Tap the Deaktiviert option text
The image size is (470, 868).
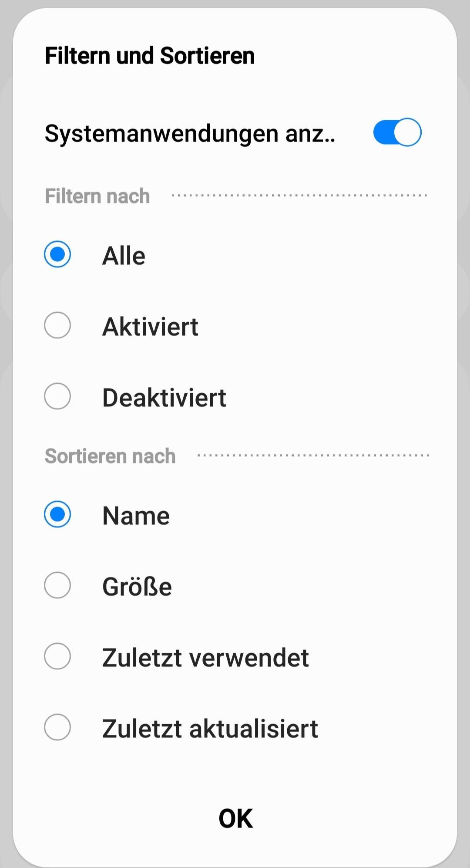164,397
